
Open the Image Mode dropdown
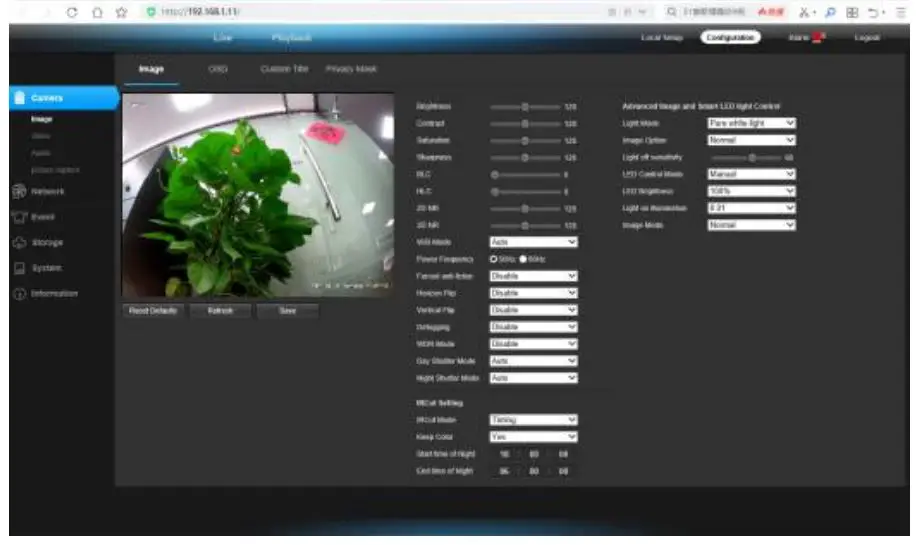(x=751, y=225)
